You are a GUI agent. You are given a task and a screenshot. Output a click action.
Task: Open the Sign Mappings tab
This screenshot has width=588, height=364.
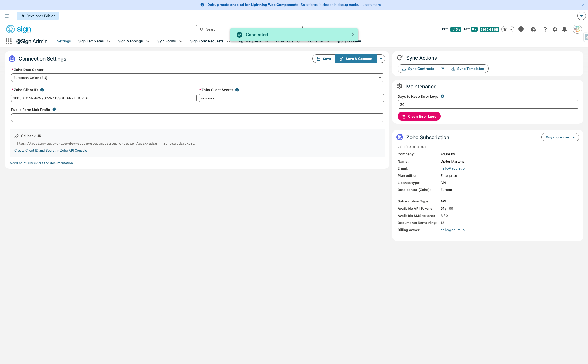coord(130,41)
